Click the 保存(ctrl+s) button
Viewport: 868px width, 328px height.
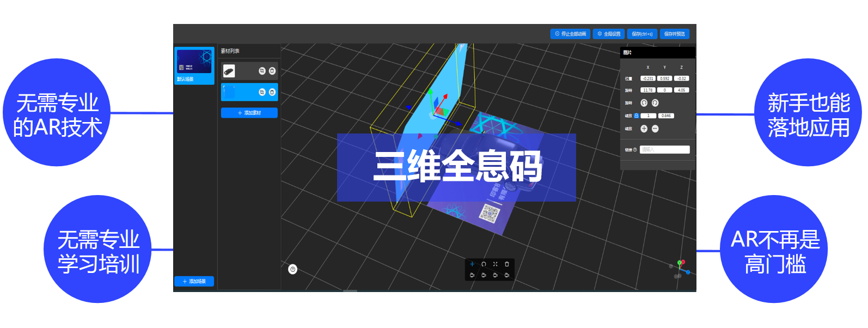[642, 34]
